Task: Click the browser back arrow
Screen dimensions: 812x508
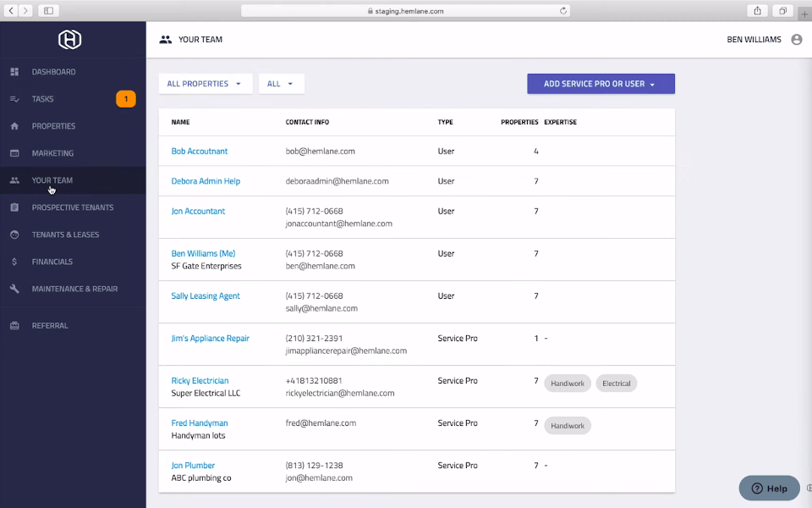Action: pos(11,10)
